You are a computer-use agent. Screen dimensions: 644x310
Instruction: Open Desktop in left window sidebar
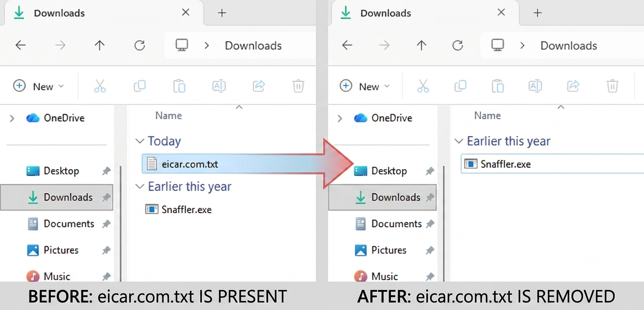click(56, 171)
